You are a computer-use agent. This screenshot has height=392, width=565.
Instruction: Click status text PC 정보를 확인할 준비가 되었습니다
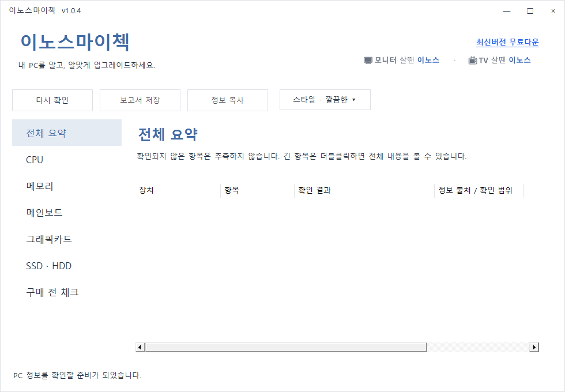tap(77, 375)
